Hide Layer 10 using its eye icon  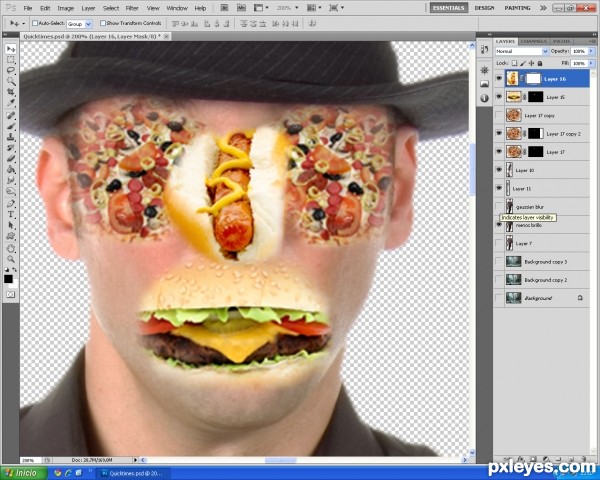(x=499, y=170)
